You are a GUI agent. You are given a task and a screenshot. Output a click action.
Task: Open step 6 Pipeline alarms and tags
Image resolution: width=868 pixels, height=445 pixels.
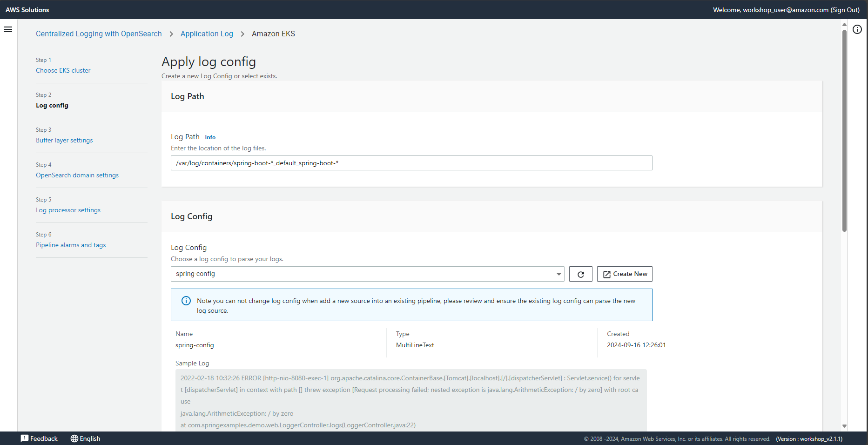tap(71, 245)
